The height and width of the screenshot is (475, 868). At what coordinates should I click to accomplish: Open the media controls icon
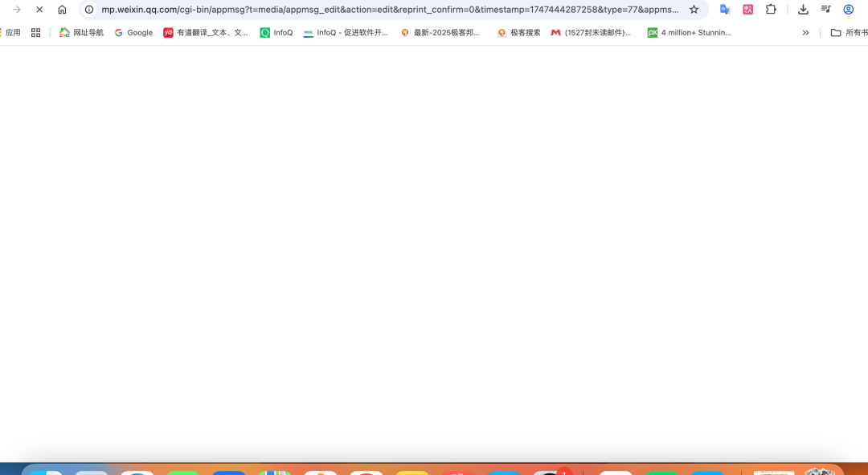pos(825,10)
